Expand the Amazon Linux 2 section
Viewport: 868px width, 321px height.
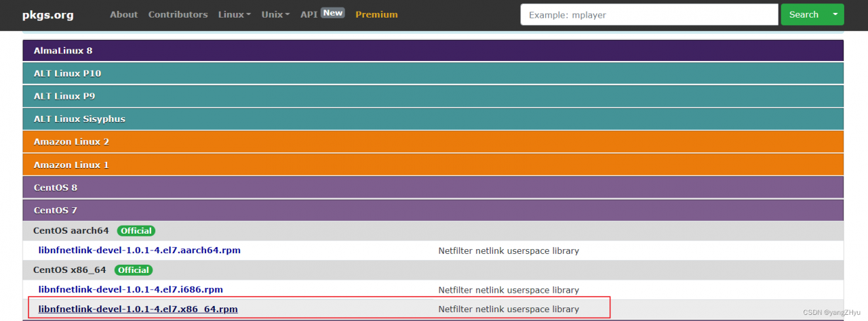tap(433, 142)
